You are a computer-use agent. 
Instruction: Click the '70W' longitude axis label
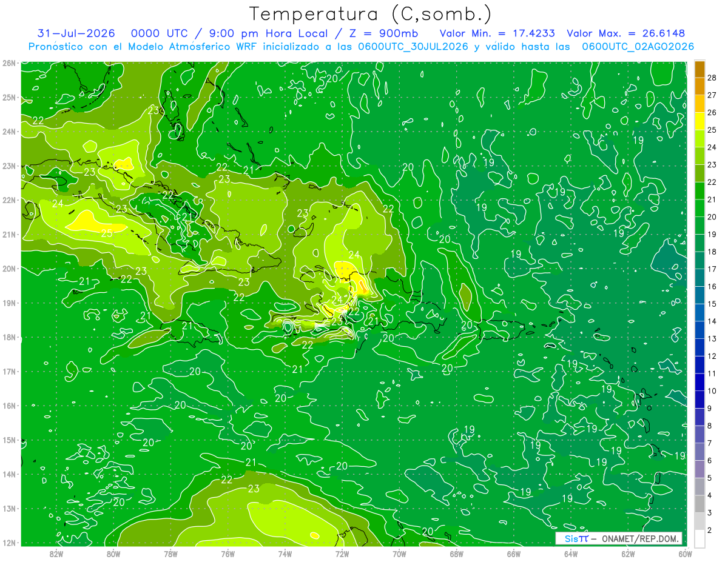(399, 553)
